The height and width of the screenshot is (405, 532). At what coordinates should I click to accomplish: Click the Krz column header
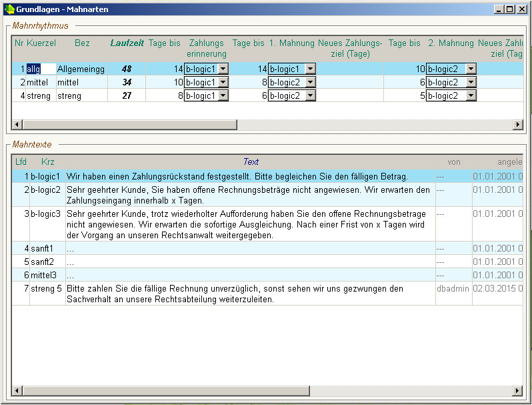coord(47,162)
